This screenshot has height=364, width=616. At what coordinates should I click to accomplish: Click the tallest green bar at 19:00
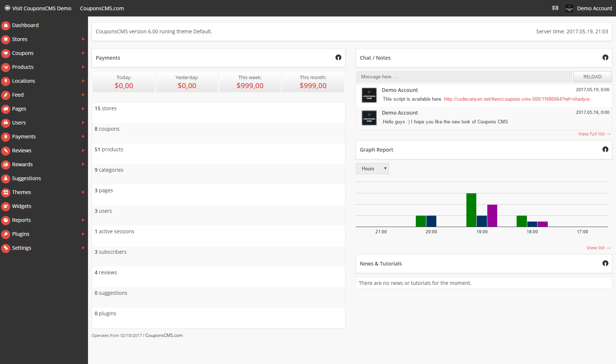pos(471,210)
